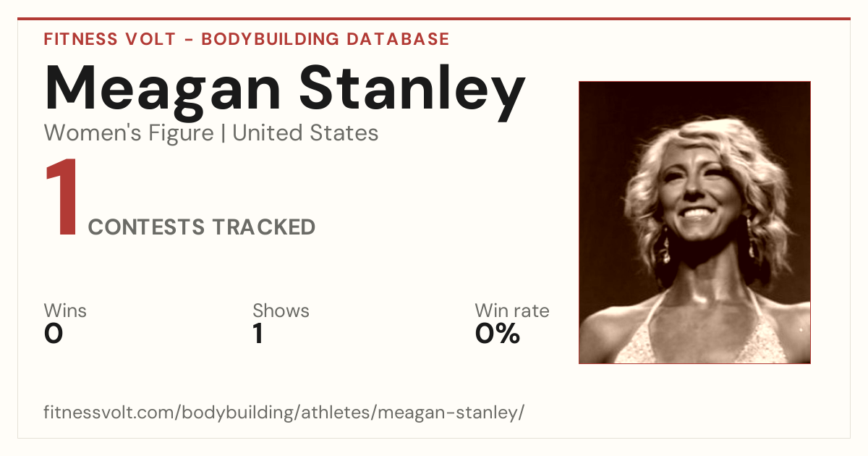Viewport: 868px width, 456px height.
Task: Open the fitnessvolt.com athlete URL link
Action: (x=284, y=413)
